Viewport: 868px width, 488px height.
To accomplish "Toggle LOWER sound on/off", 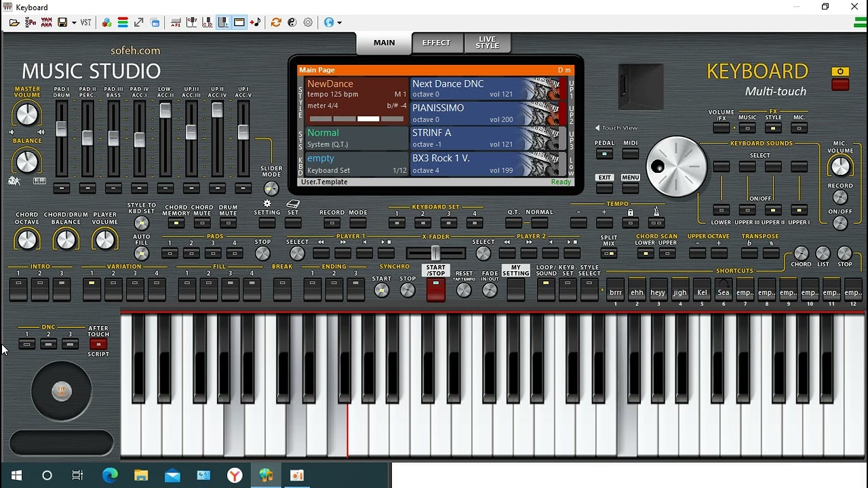I will coord(721,210).
